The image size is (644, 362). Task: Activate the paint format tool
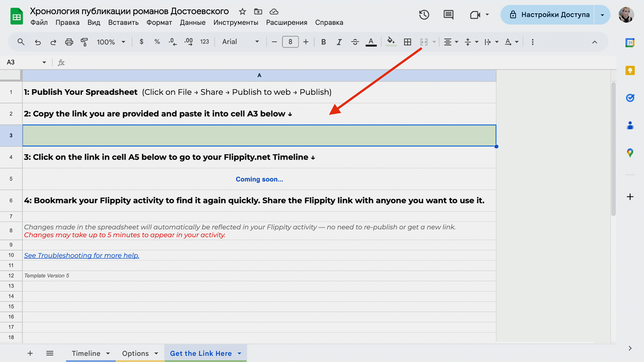[x=84, y=42]
